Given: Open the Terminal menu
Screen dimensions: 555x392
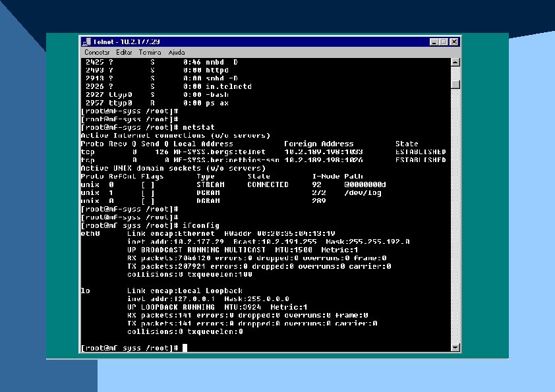Looking at the screenshot, I should (150, 52).
